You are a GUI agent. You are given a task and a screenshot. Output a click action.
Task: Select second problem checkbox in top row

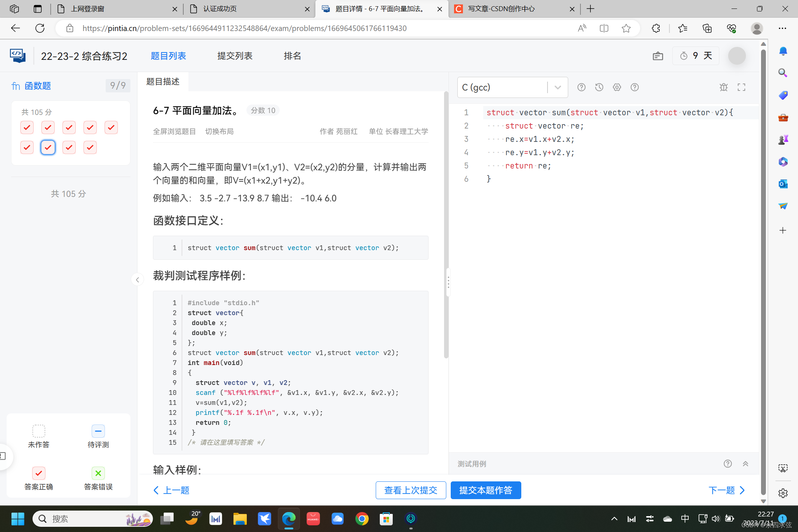(48, 127)
